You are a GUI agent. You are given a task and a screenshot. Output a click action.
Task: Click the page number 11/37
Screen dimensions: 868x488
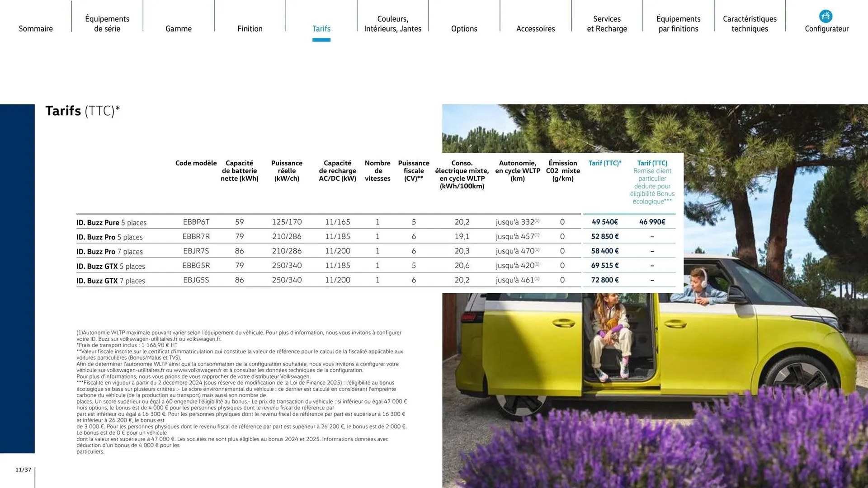23,469
